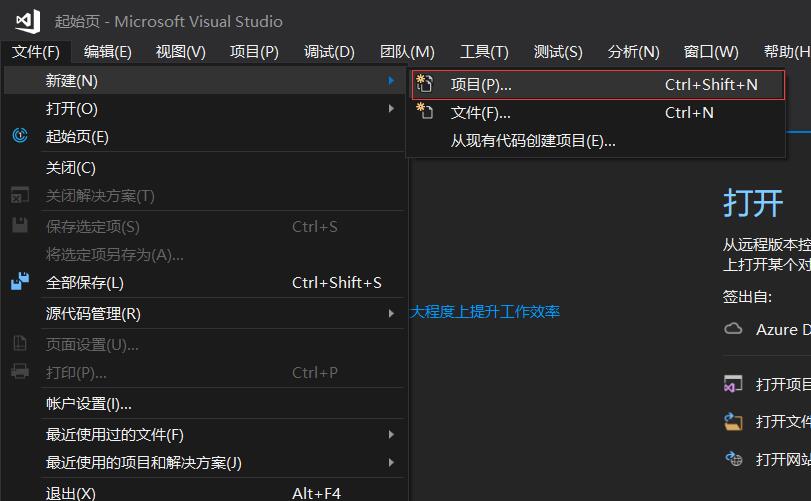Viewport: 811px width, 501px height.
Task: Click the 打开文件 link on start page
Action: tap(783, 421)
